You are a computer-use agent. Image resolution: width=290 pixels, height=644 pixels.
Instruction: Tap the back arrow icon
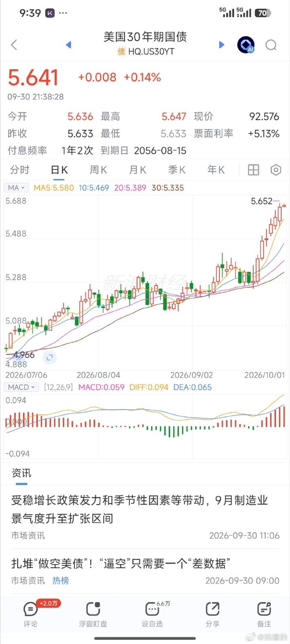(x=14, y=45)
